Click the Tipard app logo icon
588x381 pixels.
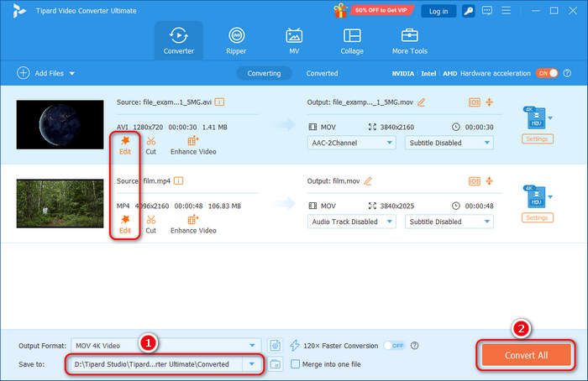18,11
